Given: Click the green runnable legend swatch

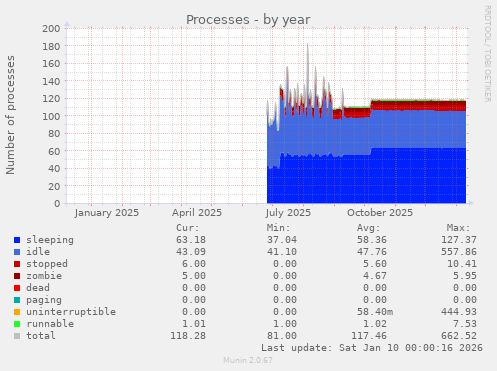Looking at the screenshot, I should point(17,324).
